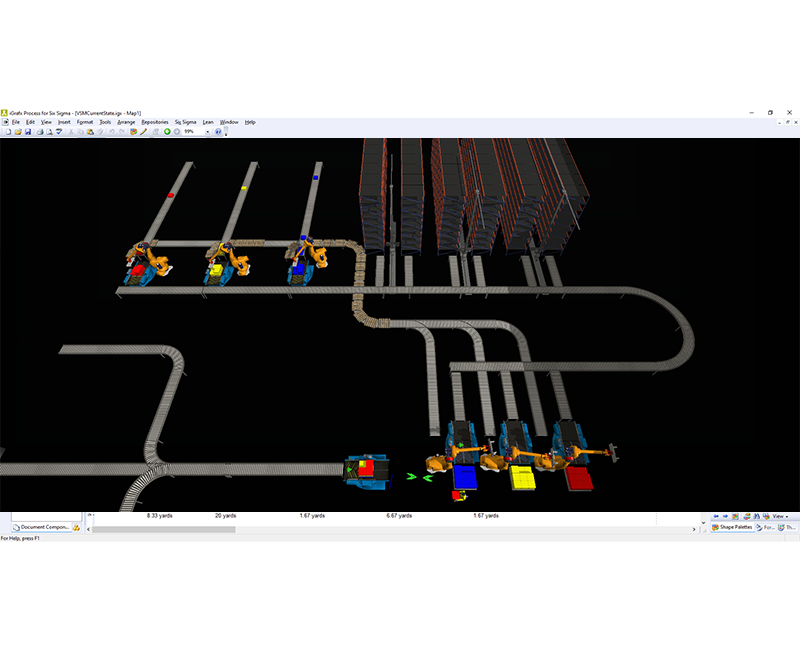Open the Repositories menu
800x650 pixels.
coord(155,122)
